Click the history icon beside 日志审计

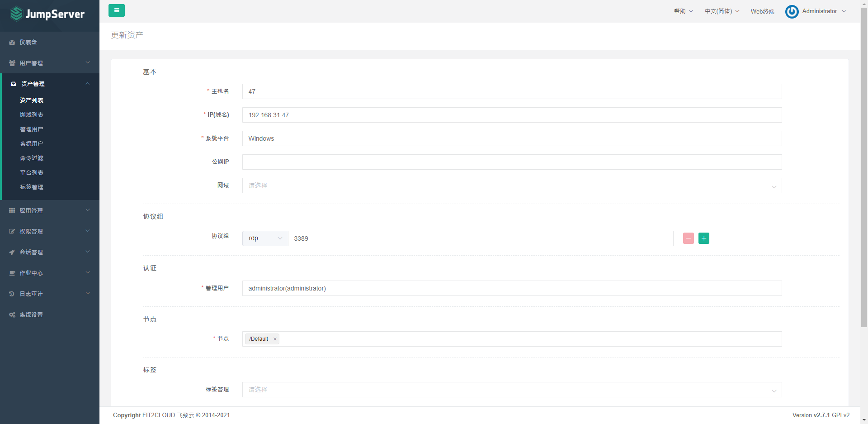coord(12,294)
